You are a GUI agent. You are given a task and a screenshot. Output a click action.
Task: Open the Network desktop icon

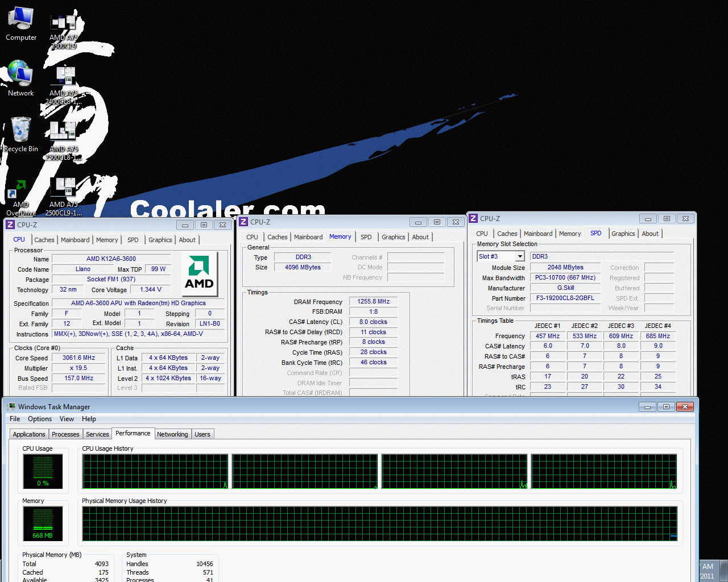(21, 78)
